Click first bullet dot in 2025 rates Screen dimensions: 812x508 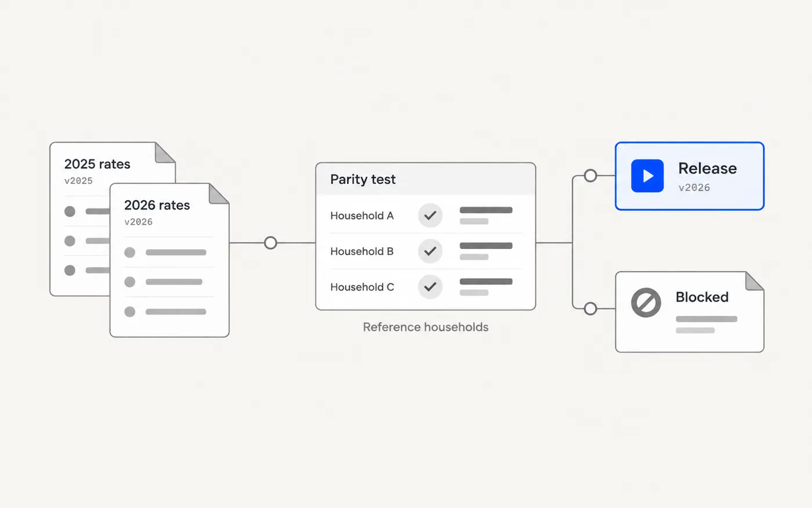(70, 211)
